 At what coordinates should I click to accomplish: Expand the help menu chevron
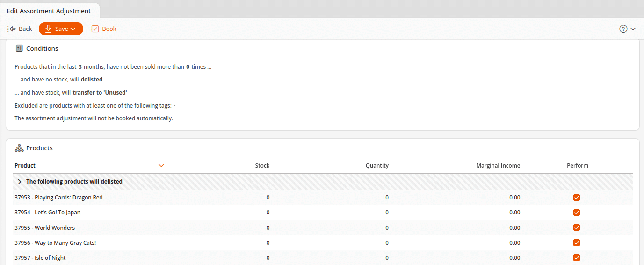[633, 29]
